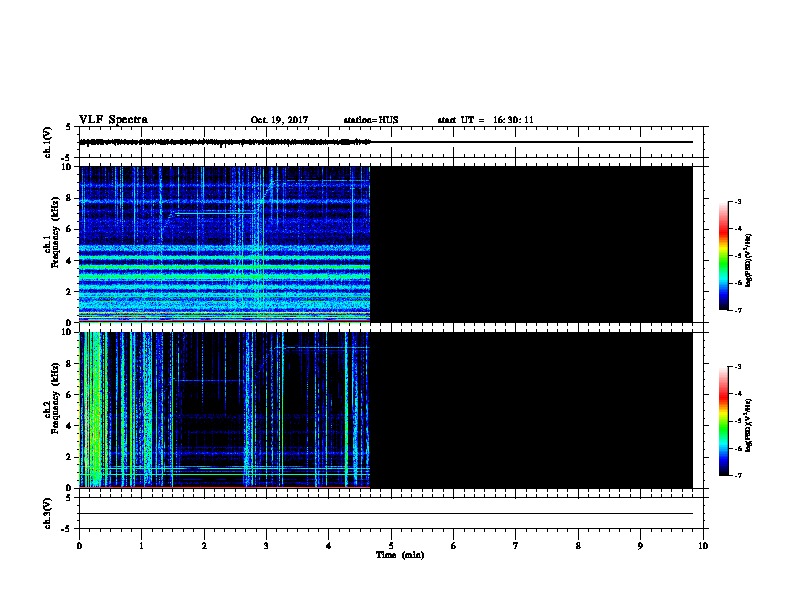This screenshot has width=792, height=612.
Task: Click the ch.1 color scale bar
Action: (724, 256)
